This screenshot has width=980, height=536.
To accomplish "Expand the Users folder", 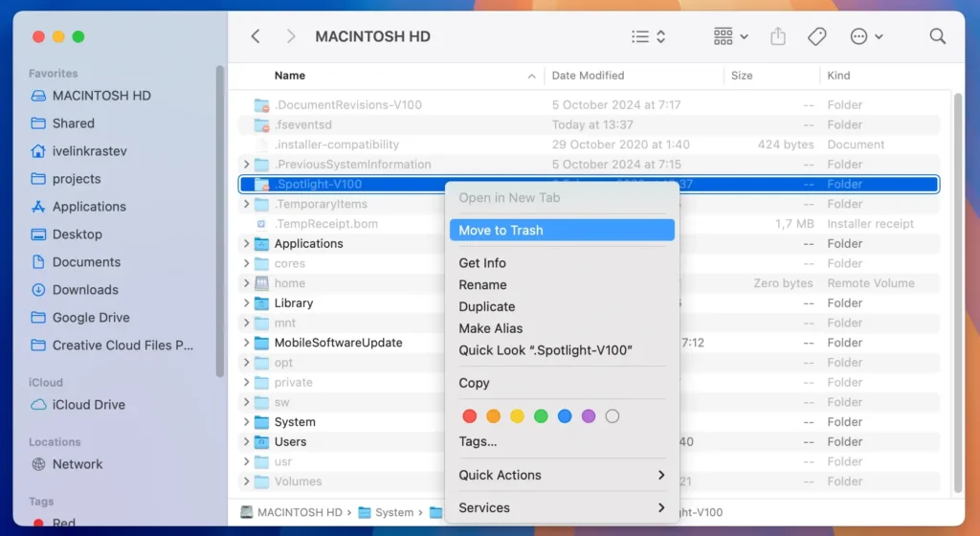I will [x=246, y=441].
